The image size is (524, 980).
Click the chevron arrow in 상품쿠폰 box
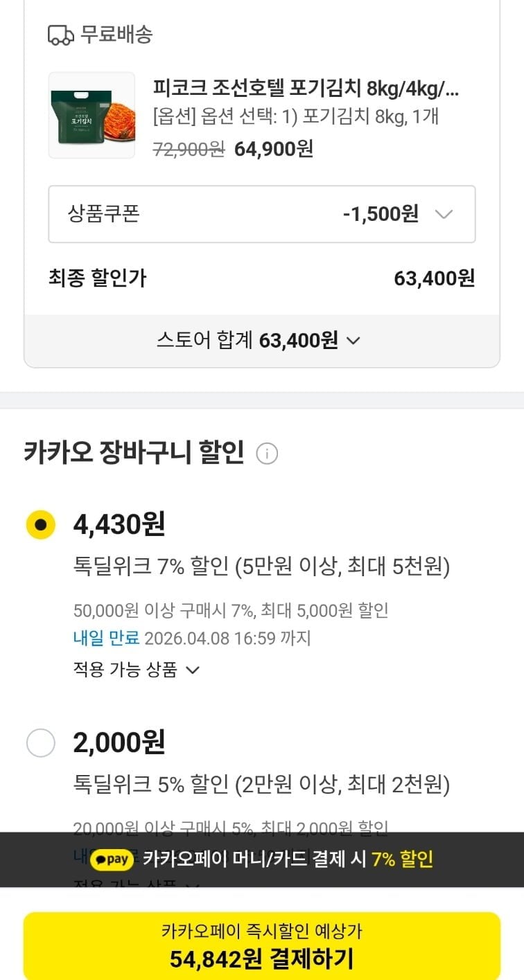tap(444, 214)
